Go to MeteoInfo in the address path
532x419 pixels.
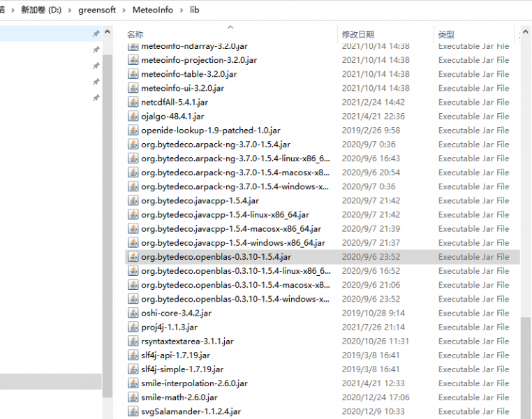pyautogui.click(x=153, y=10)
